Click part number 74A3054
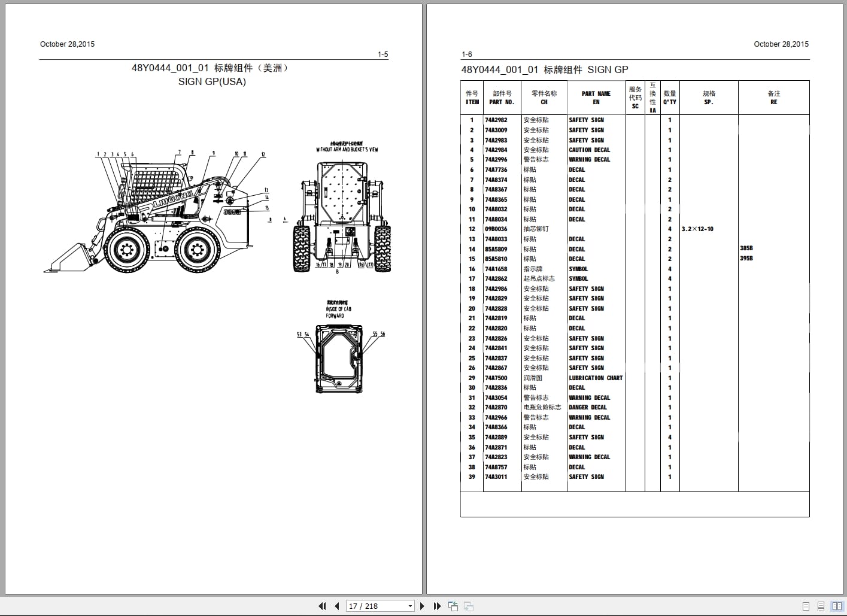This screenshot has height=616, width=847. click(496, 398)
